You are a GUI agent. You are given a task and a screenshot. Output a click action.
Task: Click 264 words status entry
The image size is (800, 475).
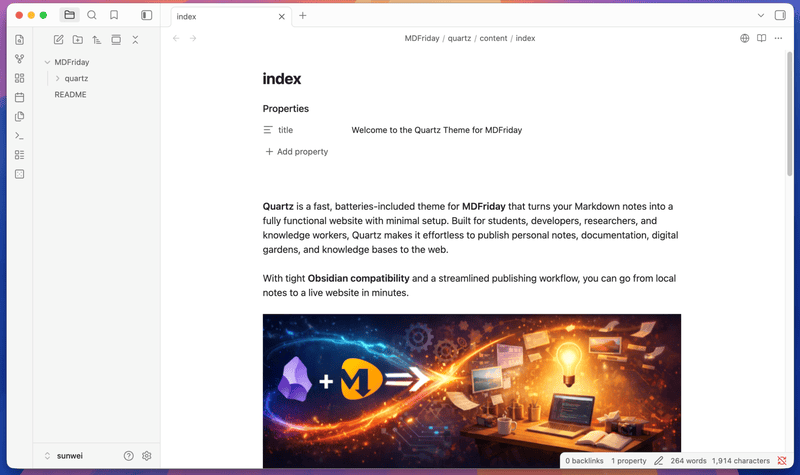(688, 461)
